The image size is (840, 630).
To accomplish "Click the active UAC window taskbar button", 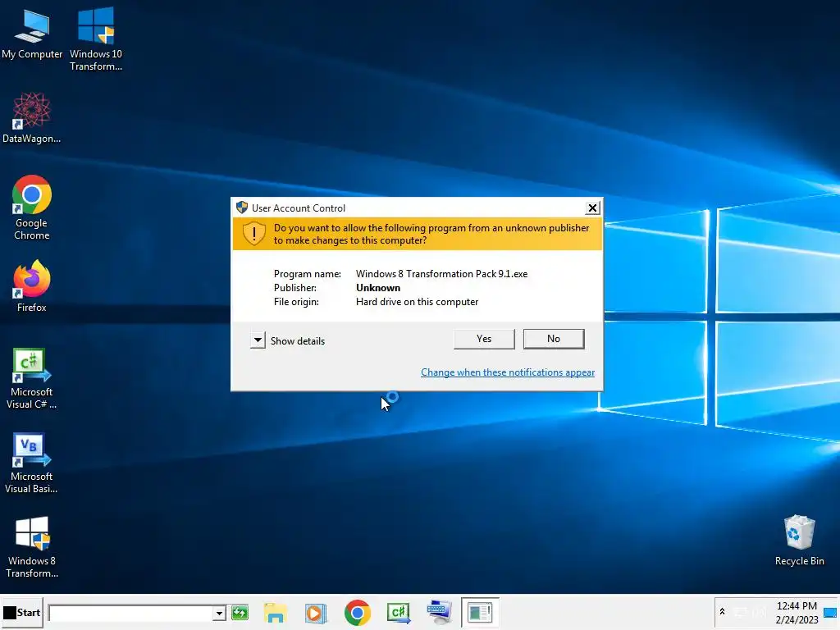I will point(480,612).
